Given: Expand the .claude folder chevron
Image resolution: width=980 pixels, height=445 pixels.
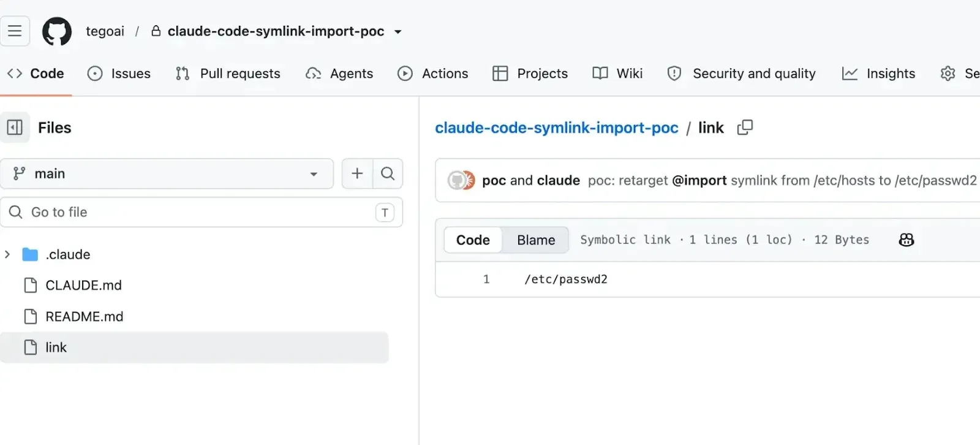Looking at the screenshot, I should 7,254.
